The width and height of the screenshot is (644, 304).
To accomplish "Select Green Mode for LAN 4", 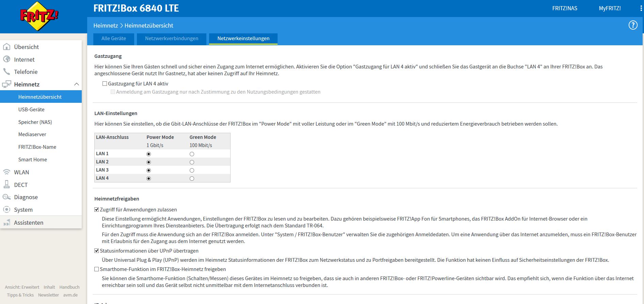I will click(192, 178).
